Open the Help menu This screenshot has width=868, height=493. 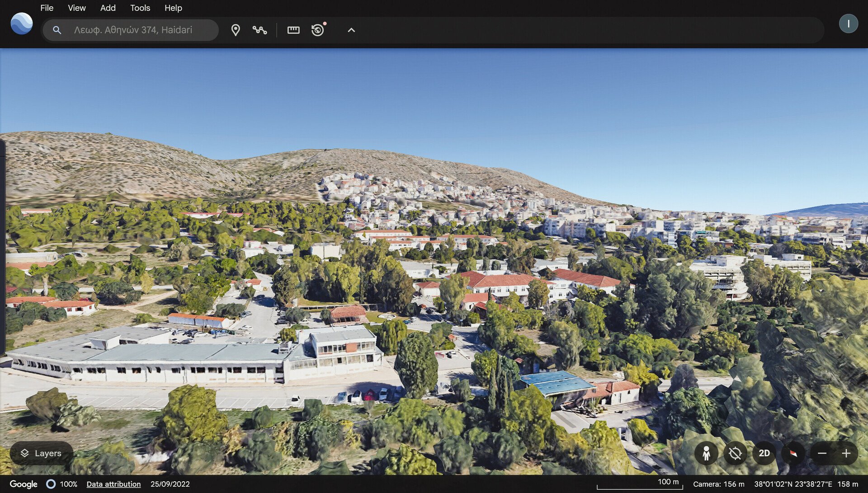click(173, 8)
